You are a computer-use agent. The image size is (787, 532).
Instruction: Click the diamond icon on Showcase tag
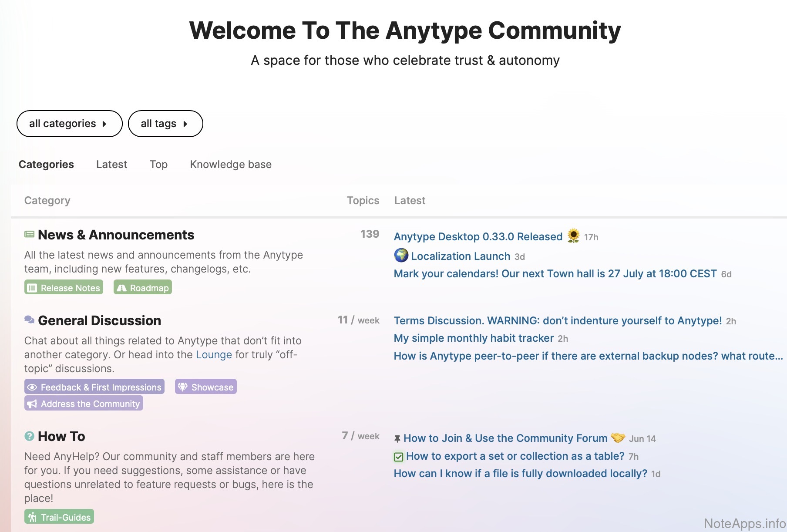click(183, 387)
